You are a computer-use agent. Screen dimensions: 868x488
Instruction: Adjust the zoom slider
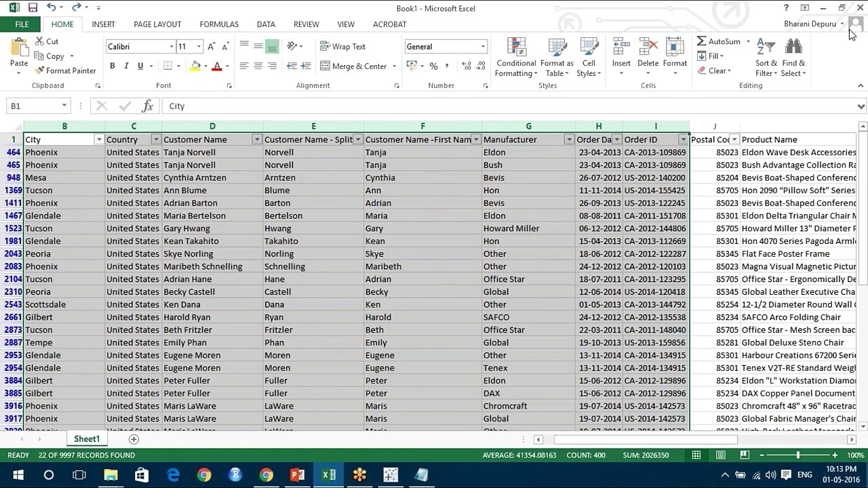pyautogui.click(x=797, y=455)
